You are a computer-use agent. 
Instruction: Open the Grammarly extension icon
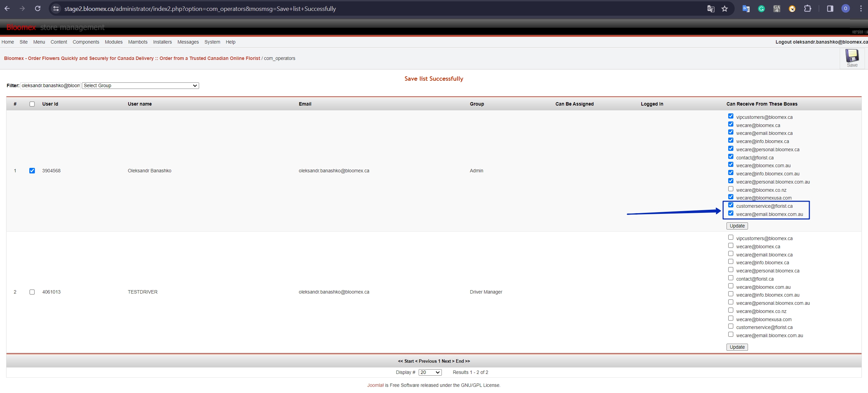pyautogui.click(x=761, y=9)
